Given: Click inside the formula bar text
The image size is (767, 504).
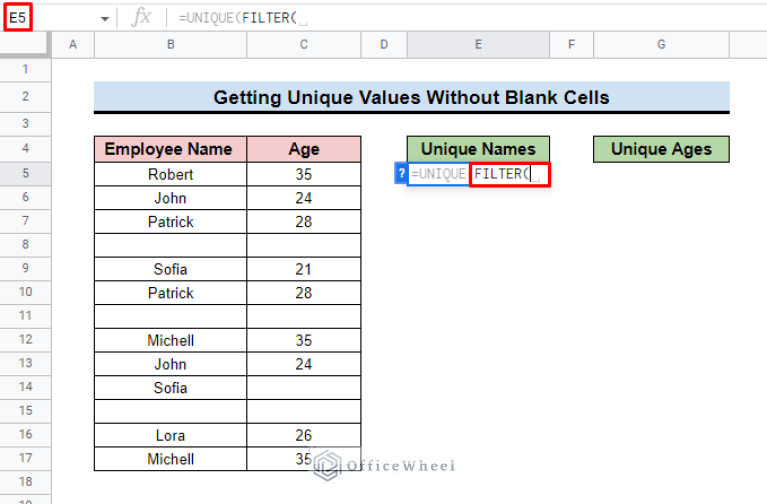Looking at the screenshot, I should point(242,18).
